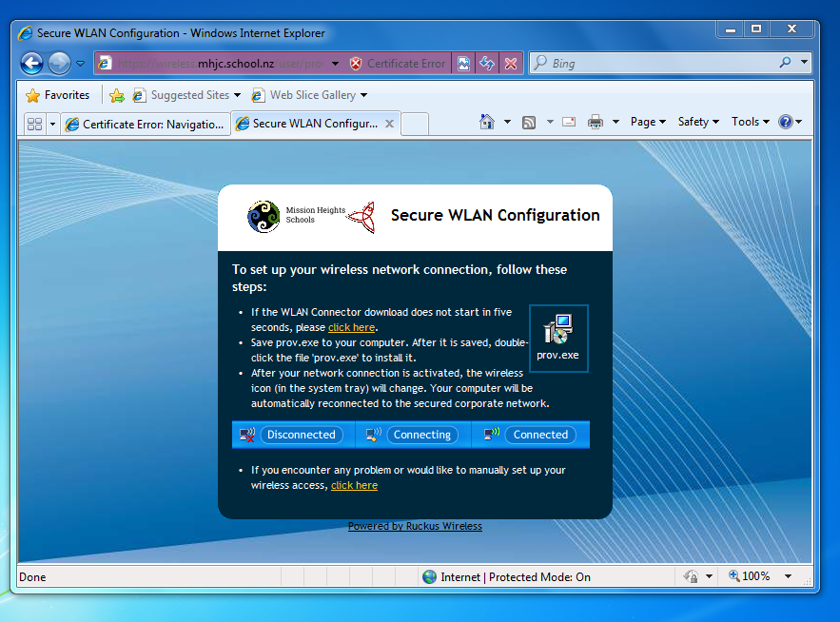840x622 pixels.
Task: Switch to Certificate Error Navigation tab
Action: tap(146, 124)
